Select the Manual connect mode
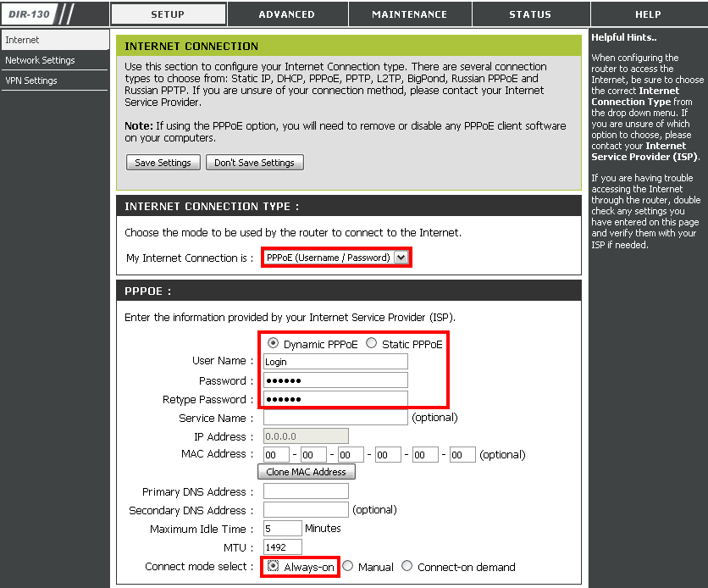This screenshot has height=588, width=708. pos(347,565)
